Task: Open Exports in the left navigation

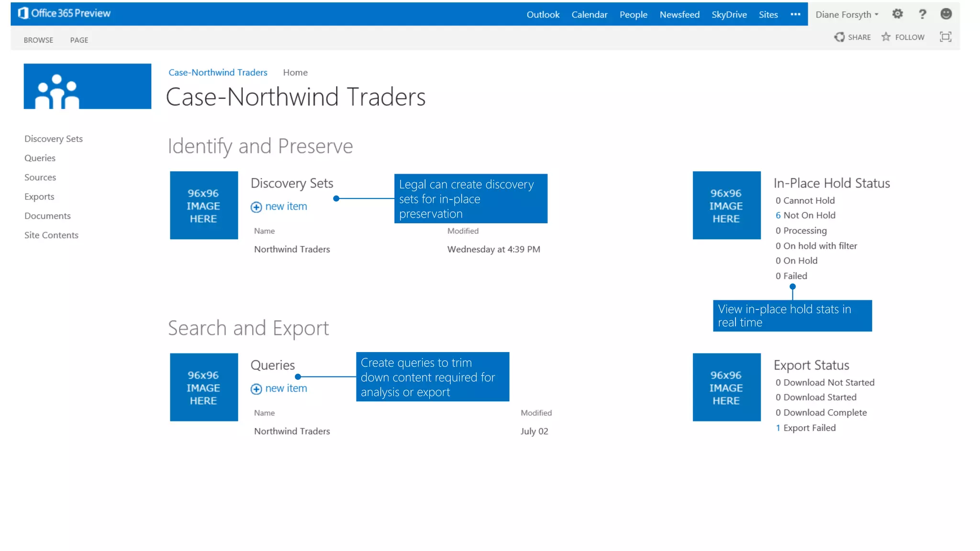Action: [x=39, y=197]
